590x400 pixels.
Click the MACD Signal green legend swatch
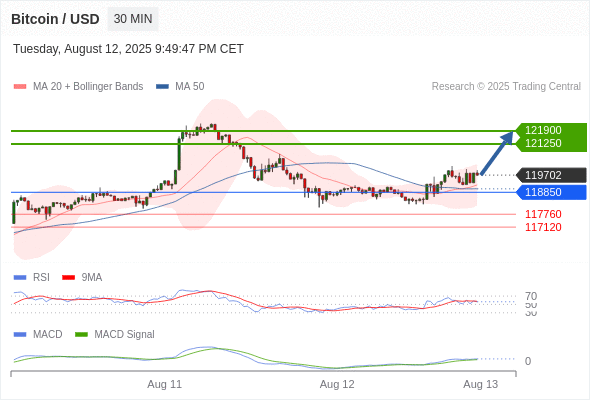tap(81, 335)
